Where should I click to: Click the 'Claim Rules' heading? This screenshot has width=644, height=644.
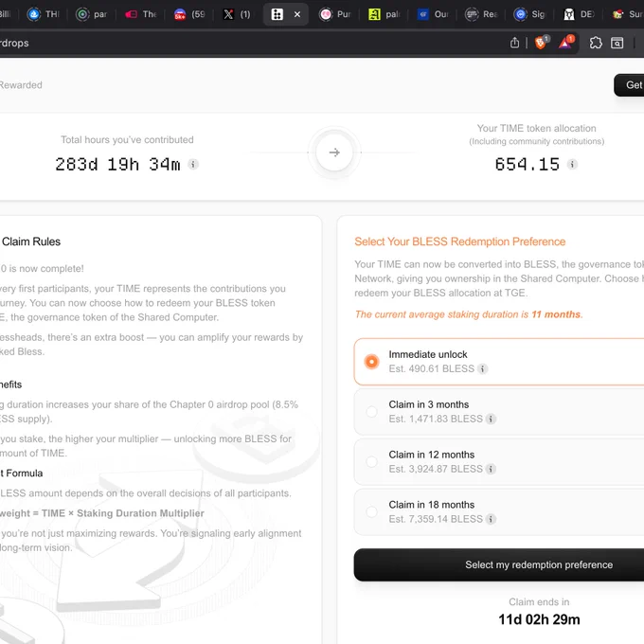coord(31,241)
